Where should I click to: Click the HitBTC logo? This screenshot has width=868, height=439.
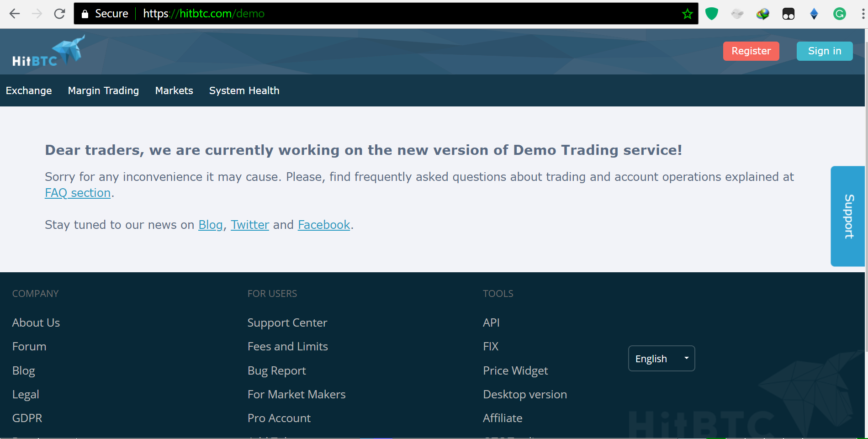click(x=48, y=51)
